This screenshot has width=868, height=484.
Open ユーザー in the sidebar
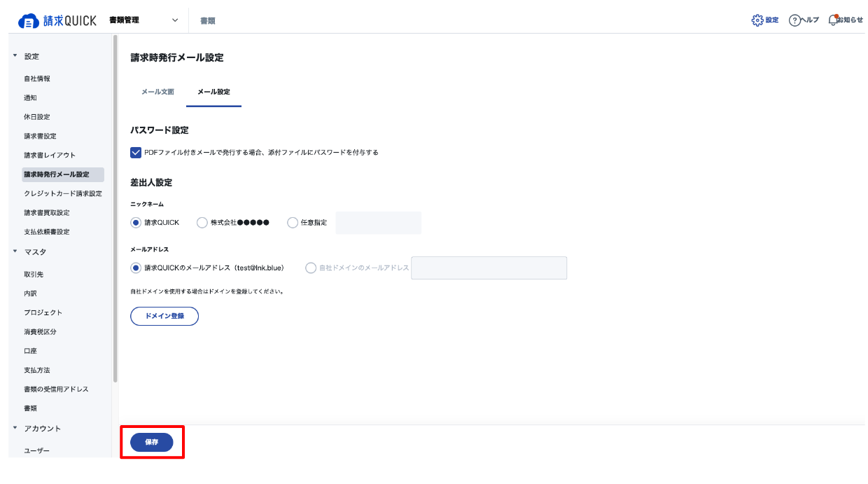coord(37,451)
